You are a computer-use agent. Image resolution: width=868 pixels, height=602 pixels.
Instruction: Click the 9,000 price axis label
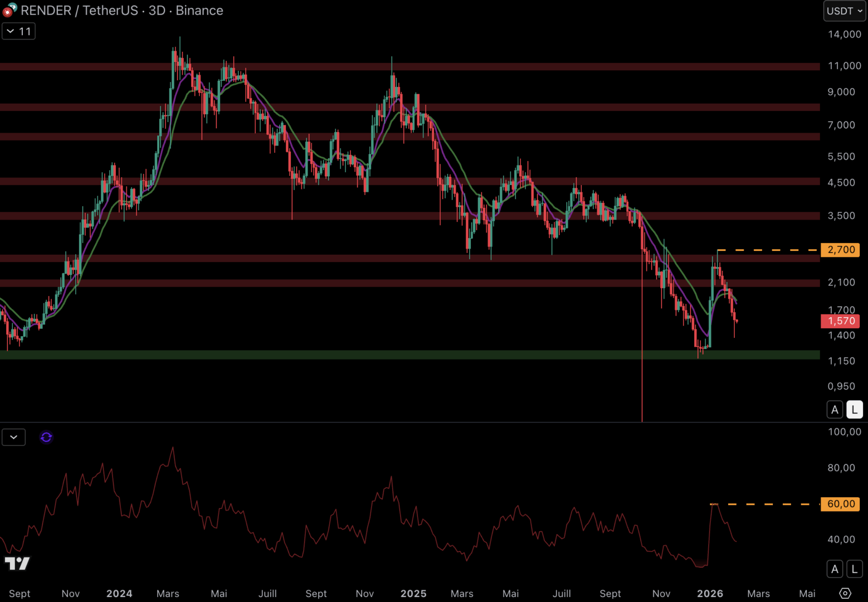(x=841, y=91)
